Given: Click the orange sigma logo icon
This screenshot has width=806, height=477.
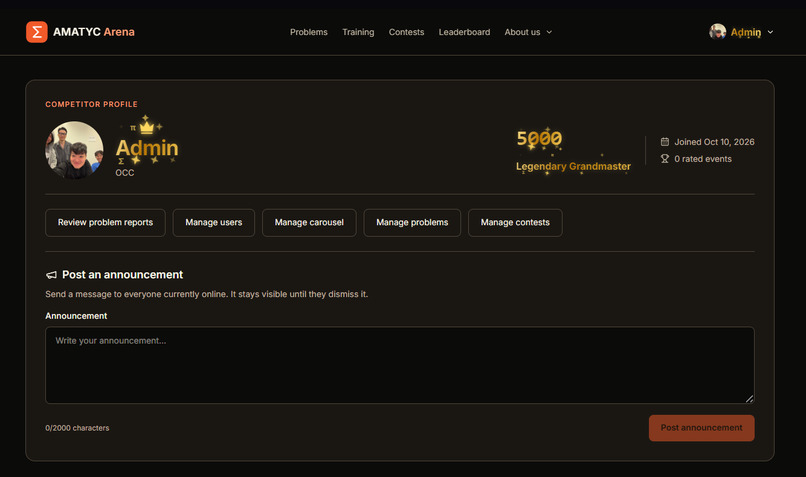Looking at the screenshot, I should (36, 32).
